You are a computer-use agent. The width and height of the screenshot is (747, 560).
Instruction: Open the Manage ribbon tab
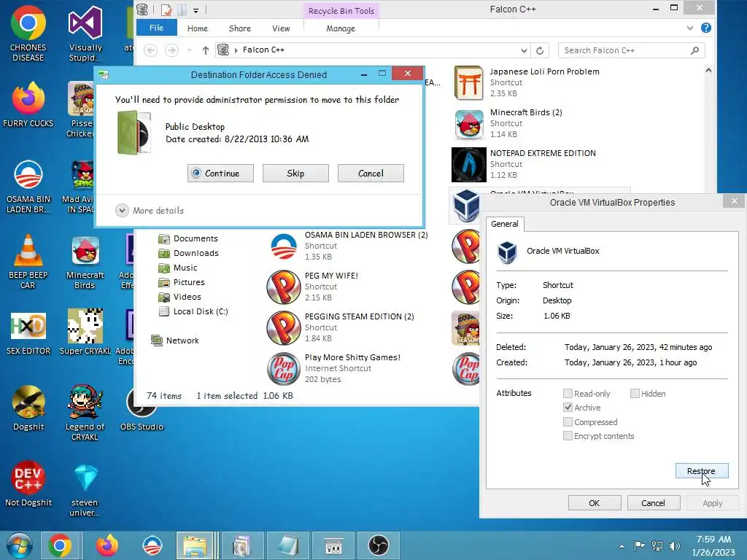click(x=341, y=28)
